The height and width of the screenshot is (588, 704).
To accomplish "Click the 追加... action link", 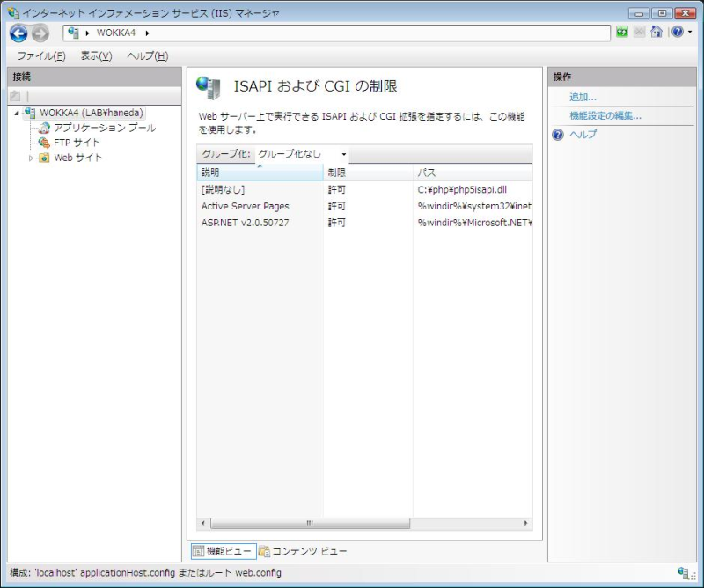I will click(583, 97).
